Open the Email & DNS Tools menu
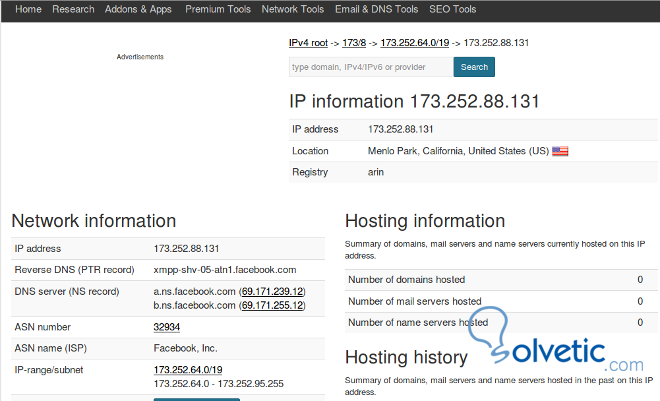This screenshot has height=401, width=660. (x=376, y=9)
